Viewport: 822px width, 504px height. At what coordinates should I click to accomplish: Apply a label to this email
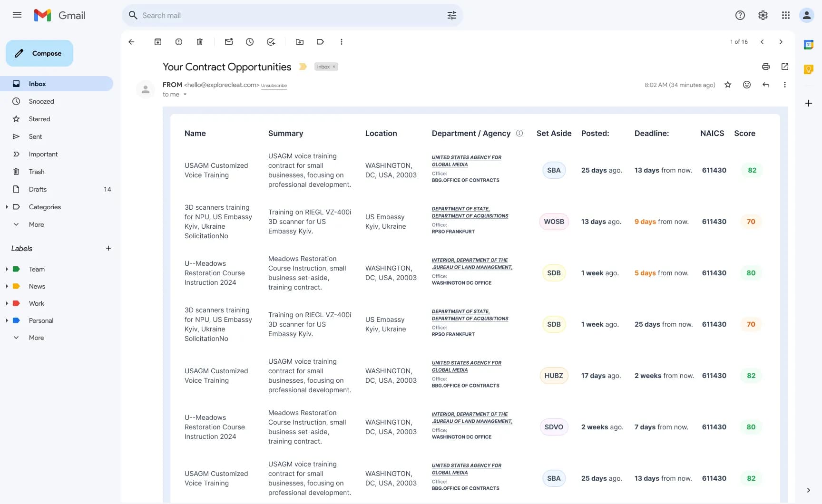point(320,42)
